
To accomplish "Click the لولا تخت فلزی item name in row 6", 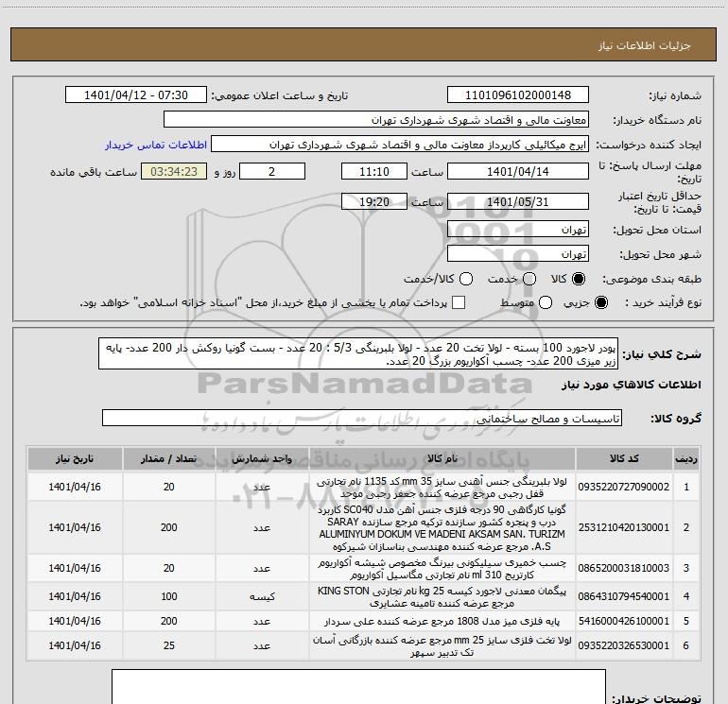I will pyautogui.click(x=442, y=646).
